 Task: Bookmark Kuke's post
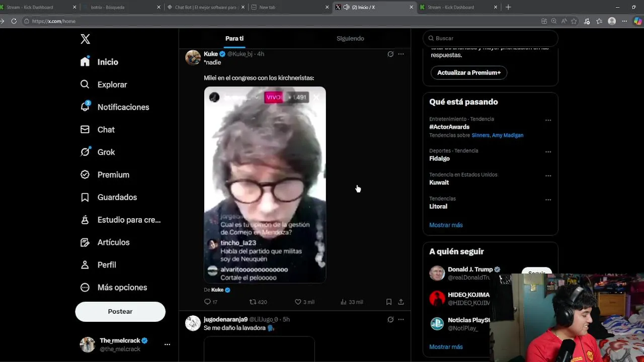389,302
